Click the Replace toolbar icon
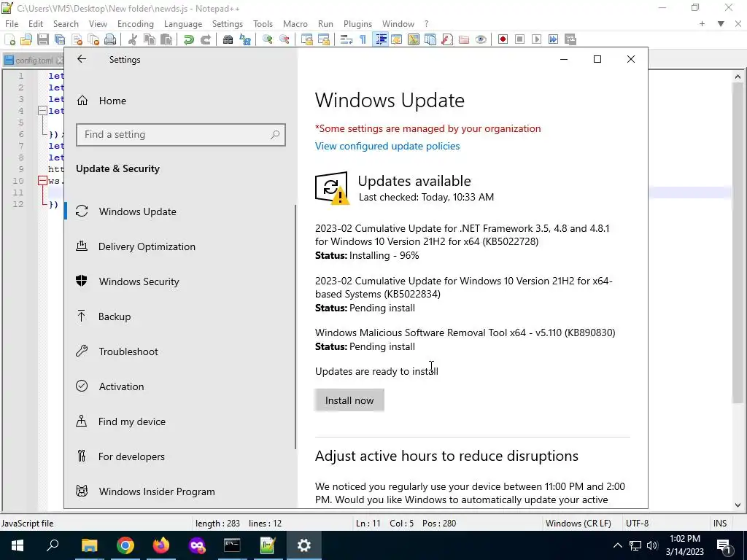747x560 pixels. click(x=245, y=39)
